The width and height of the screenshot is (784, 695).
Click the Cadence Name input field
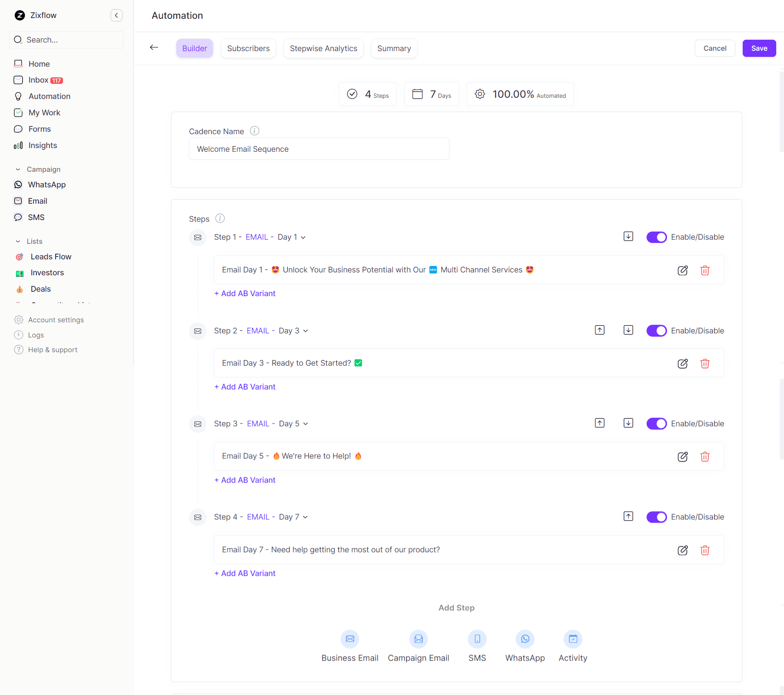coord(319,149)
